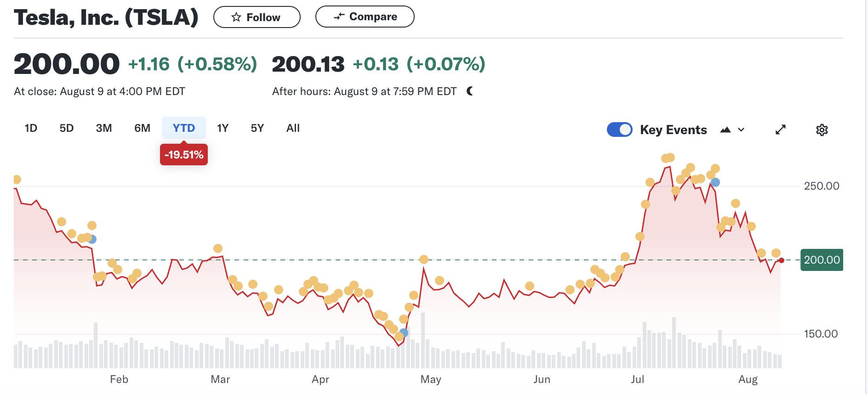The width and height of the screenshot is (868, 394).
Task: Follow Tesla stock
Action: click(x=257, y=17)
